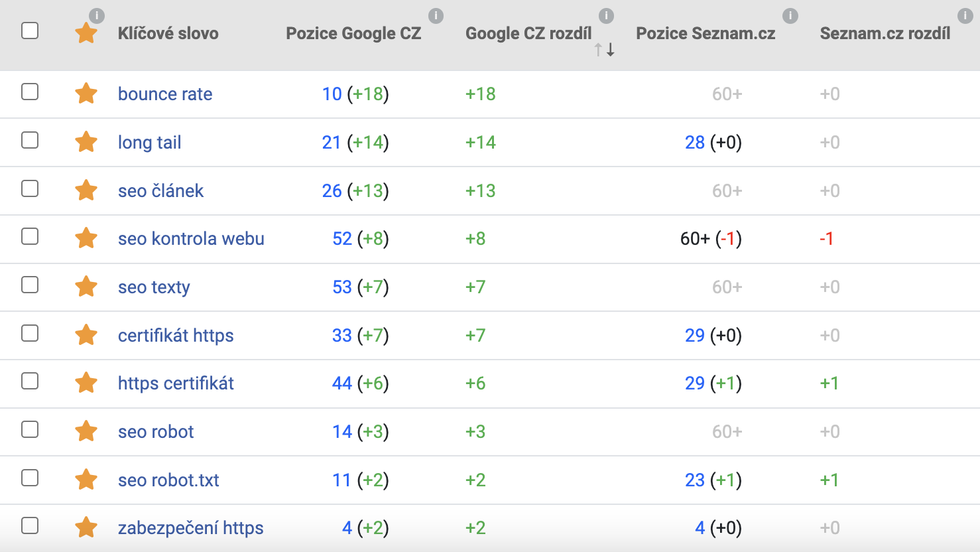Toggle the favorite star for bounce rate

point(86,94)
